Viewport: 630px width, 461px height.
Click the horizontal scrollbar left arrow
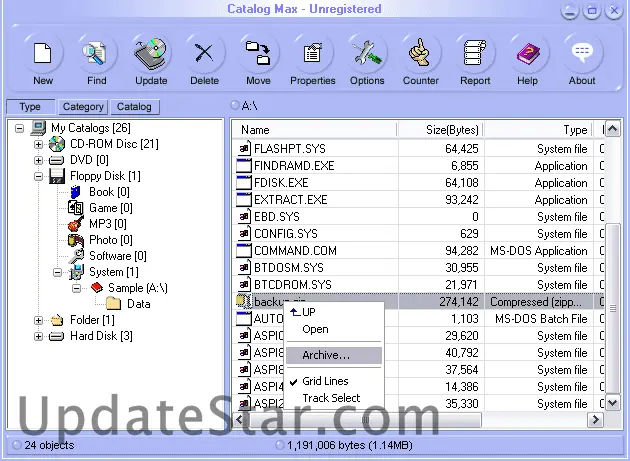tap(240, 420)
